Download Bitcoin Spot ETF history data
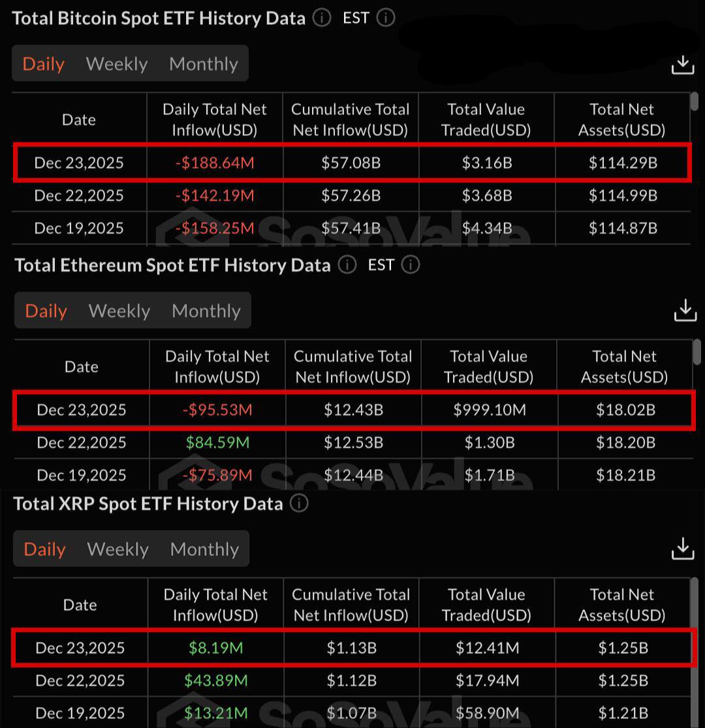The image size is (705, 728). click(682, 65)
